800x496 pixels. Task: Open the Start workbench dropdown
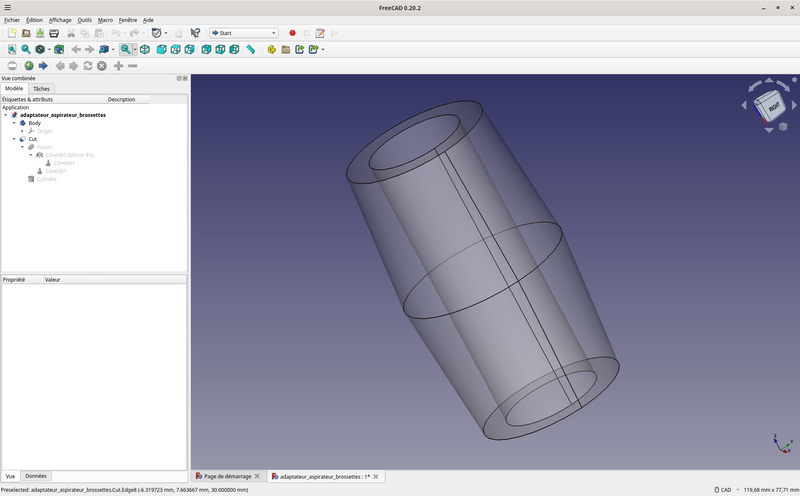(244, 33)
